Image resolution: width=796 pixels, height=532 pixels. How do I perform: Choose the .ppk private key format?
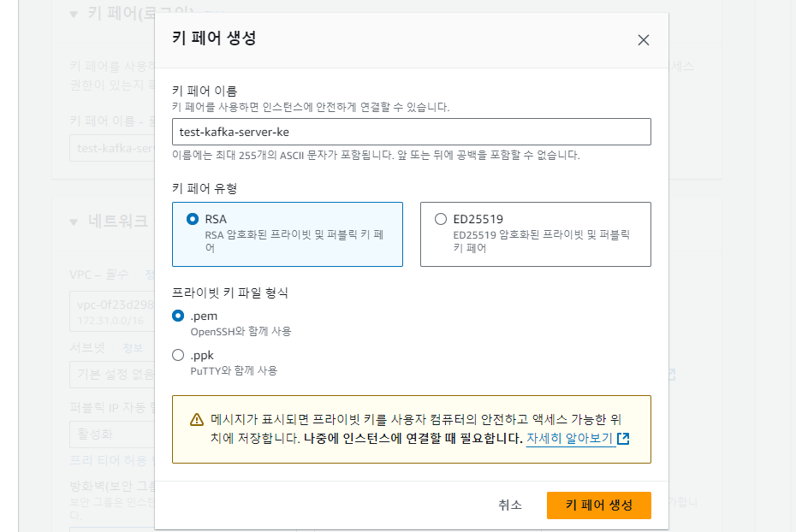tap(178, 355)
